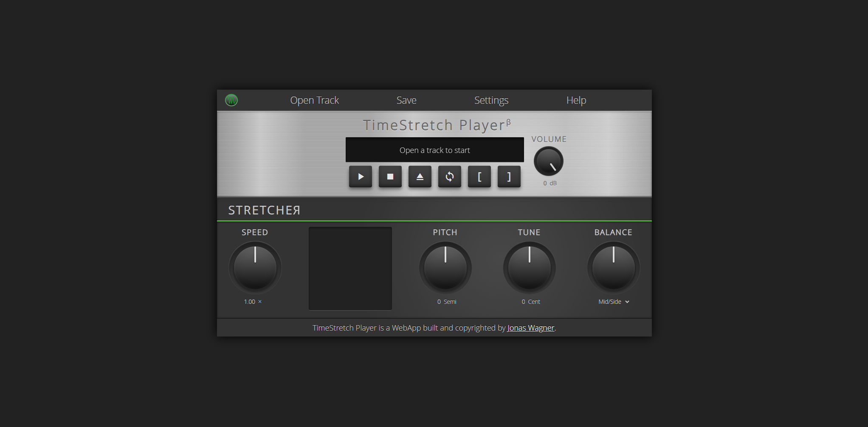Open the Help menu
The height and width of the screenshot is (427, 868).
(x=576, y=100)
